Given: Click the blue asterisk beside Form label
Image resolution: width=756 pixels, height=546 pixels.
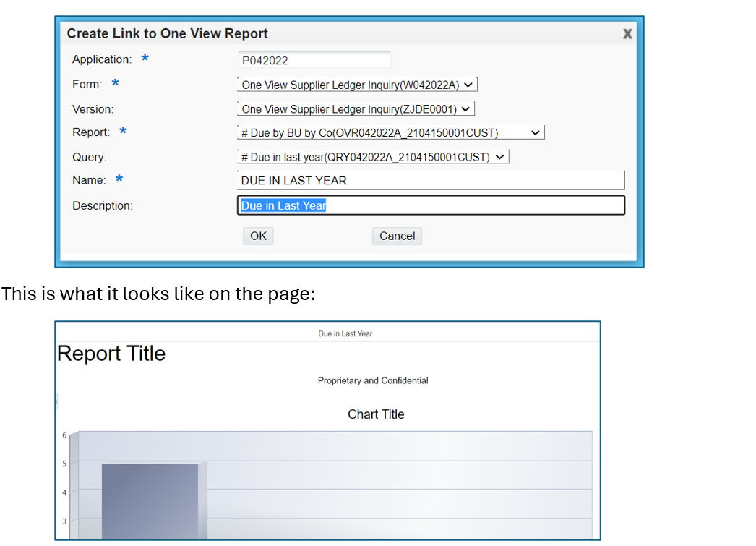Looking at the screenshot, I should click(115, 84).
